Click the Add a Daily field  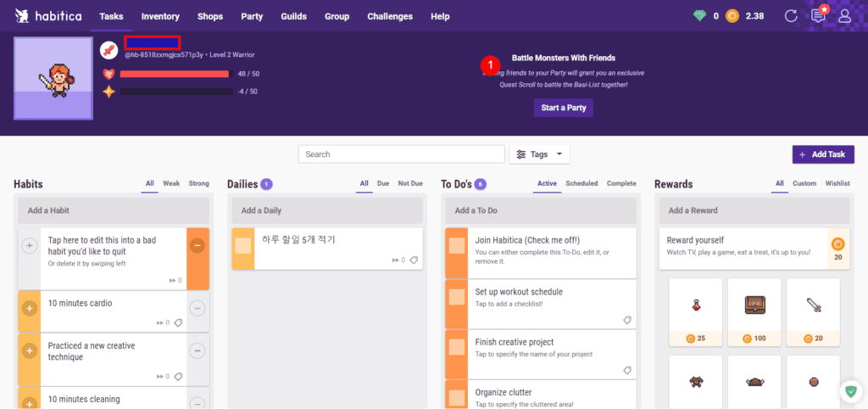pos(326,210)
